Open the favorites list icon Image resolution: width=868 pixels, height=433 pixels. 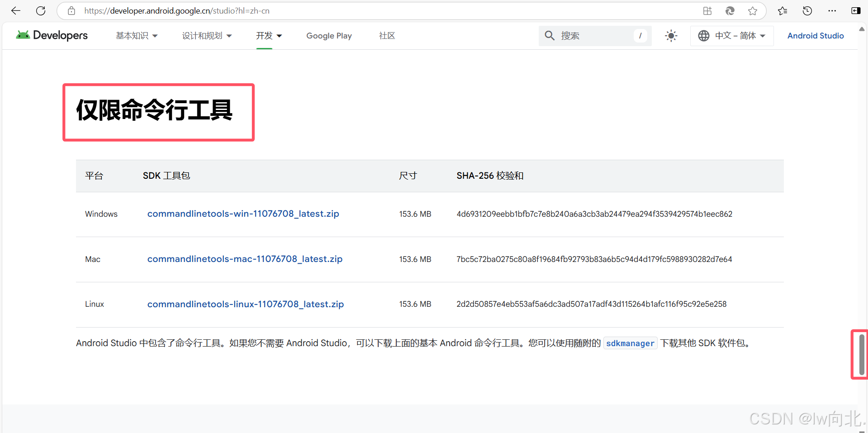click(783, 11)
